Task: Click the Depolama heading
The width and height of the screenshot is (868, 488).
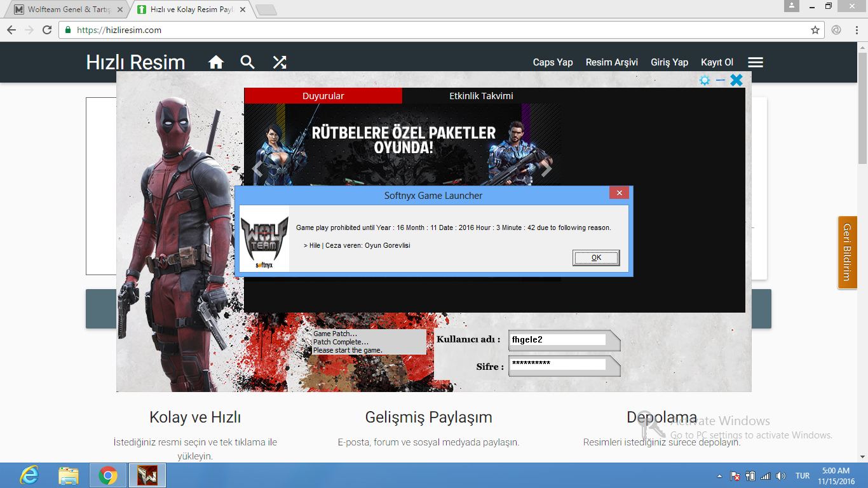Action: (x=661, y=417)
